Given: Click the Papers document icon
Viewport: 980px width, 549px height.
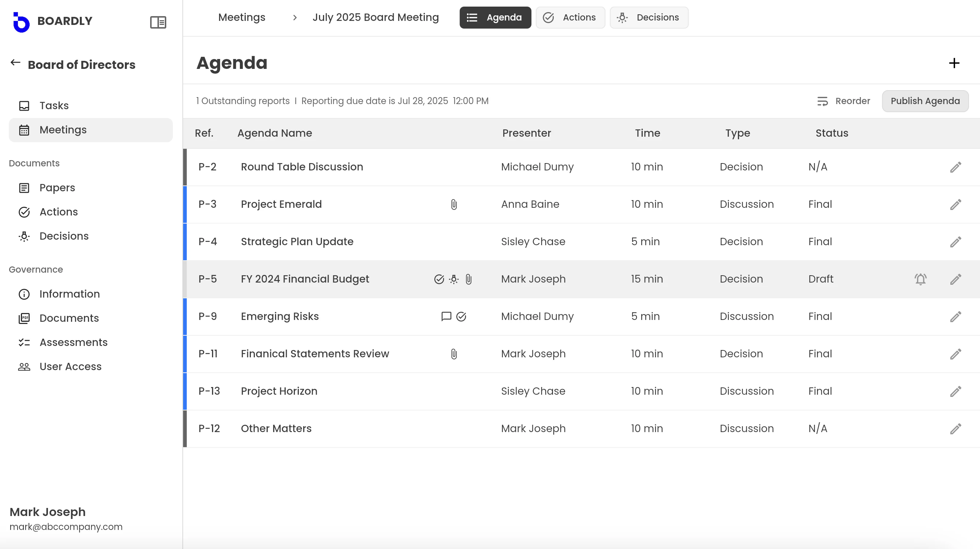Looking at the screenshot, I should pos(24,188).
